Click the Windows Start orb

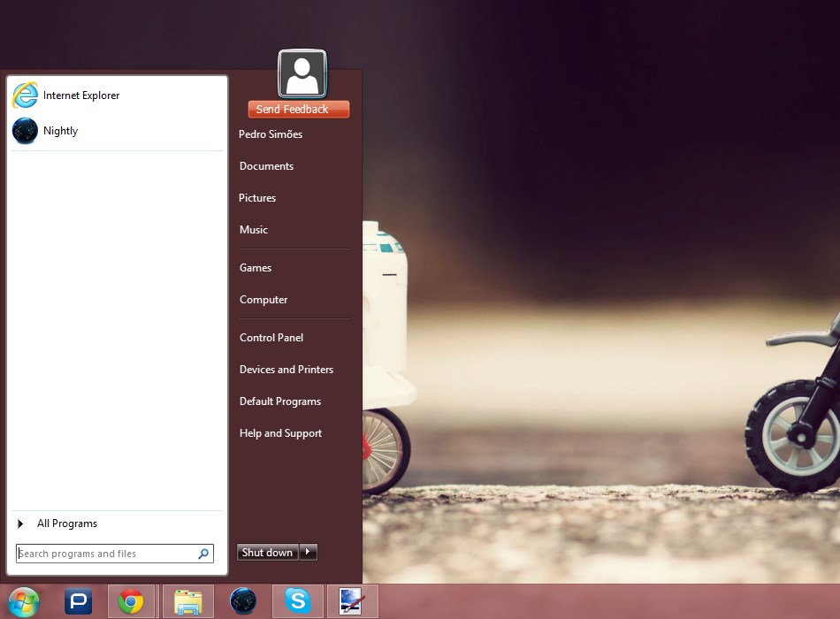(x=23, y=602)
